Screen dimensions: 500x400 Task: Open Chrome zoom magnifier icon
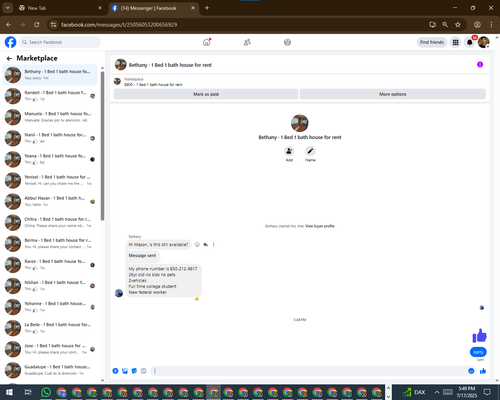pyautogui.click(x=445, y=25)
